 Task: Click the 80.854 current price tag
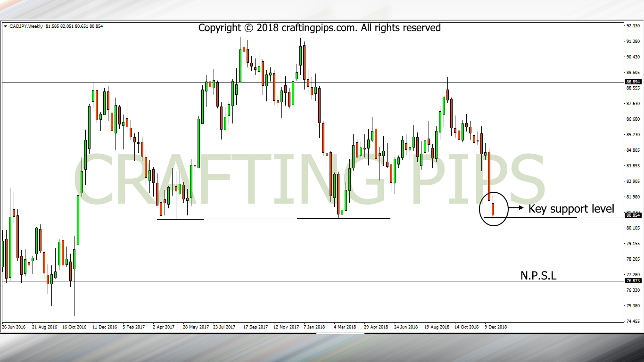(x=633, y=215)
